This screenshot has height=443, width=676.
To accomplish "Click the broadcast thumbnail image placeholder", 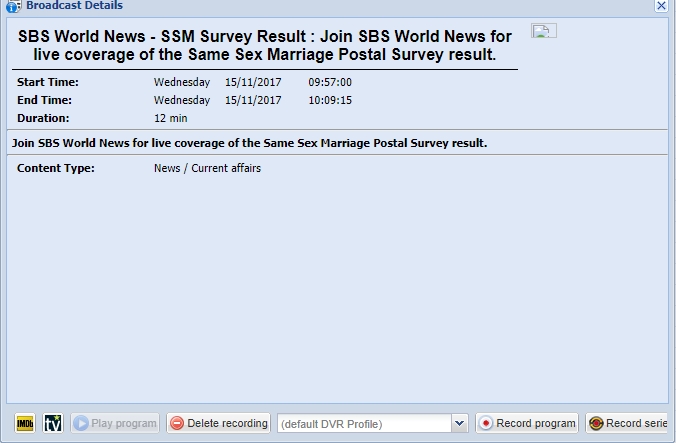I will click(544, 31).
